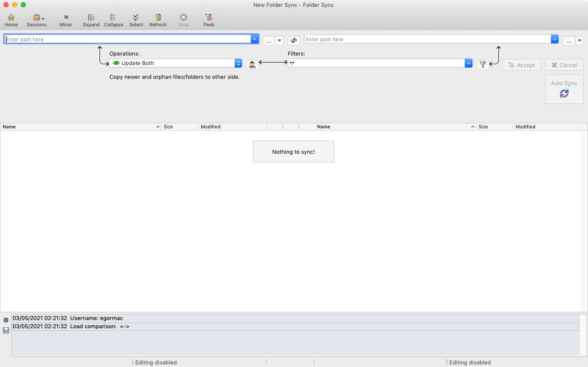Image resolution: width=588 pixels, height=367 pixels.
Task: Refresh the folder comparison
Action: 158,20
